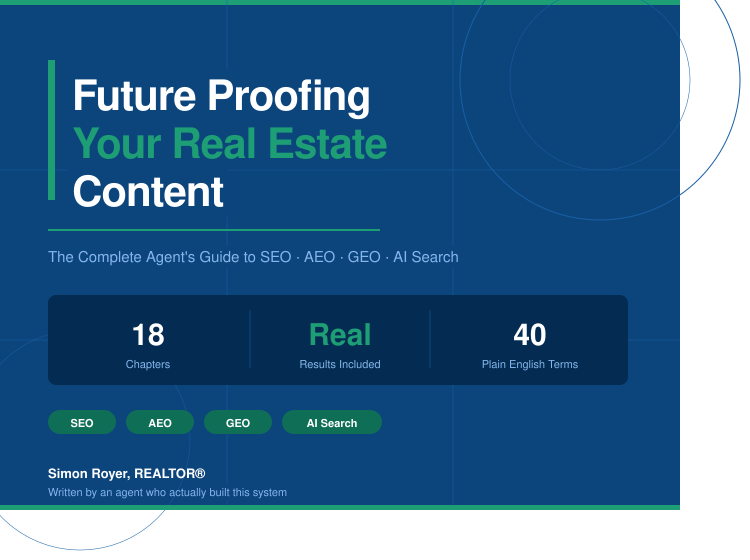Click the GEO pill tag
The image size is (750, 560).
point(238,422)
